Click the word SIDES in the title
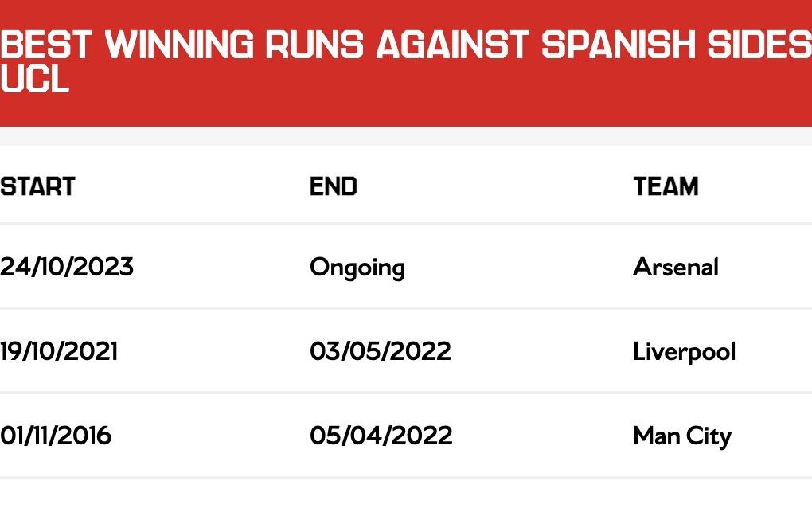The width and height of the screenshot is (812, 508). click(759, 45)
